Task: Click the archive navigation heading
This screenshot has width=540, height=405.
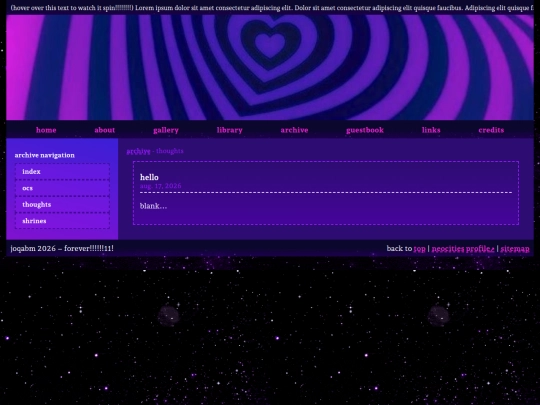Action: pyautogui.click(x=44, y=155)
